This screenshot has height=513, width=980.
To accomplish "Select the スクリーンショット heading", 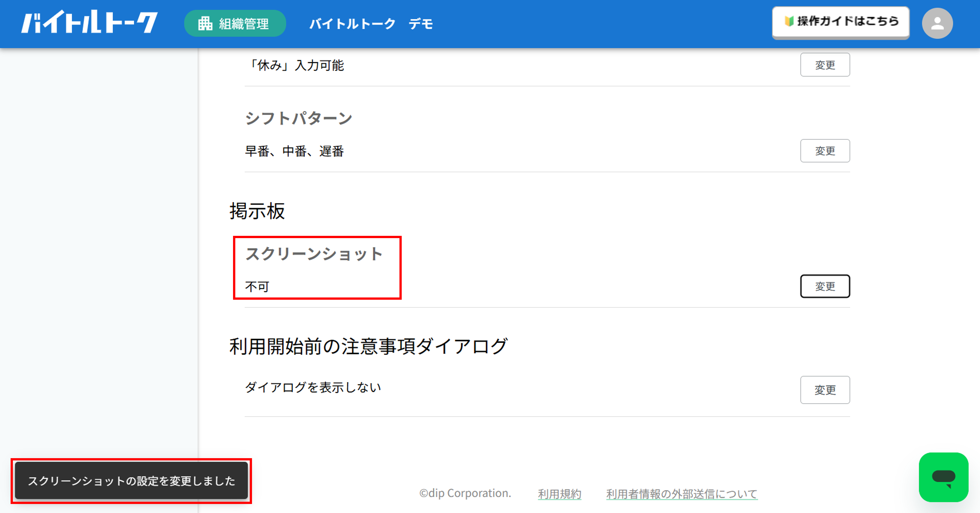I will click(x=314, y=254).
